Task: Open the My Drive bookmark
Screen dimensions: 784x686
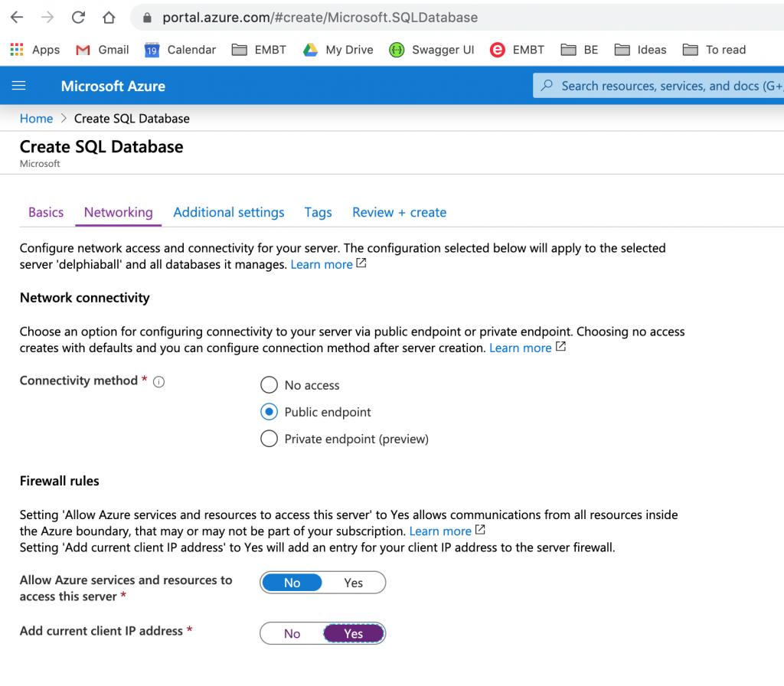Action: (x=338, y=50)
